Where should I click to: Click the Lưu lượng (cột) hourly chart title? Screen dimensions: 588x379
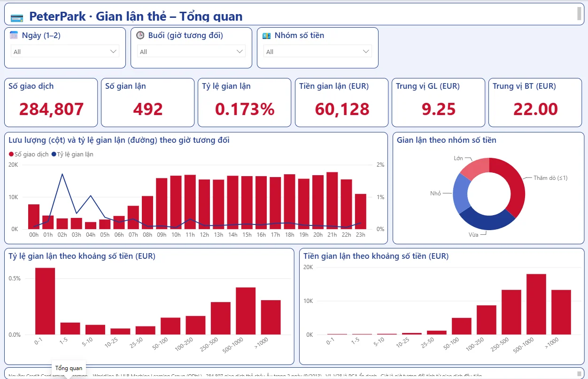pyautogui.click(x=119, y=140)
